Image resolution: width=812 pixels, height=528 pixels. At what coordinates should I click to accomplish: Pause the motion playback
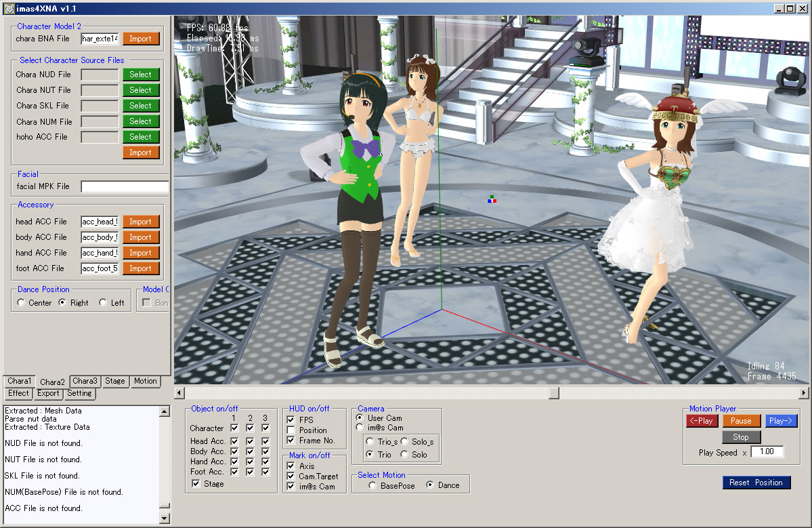click(x=741, y=421)
